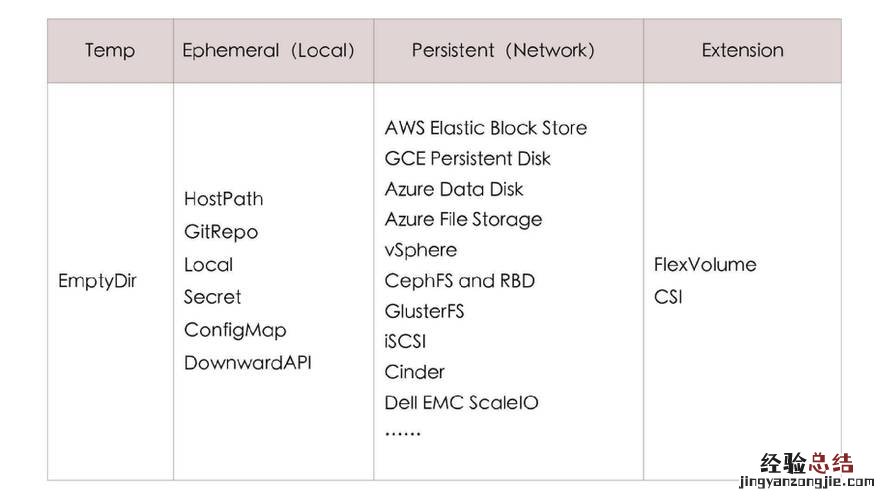
Task: Click the HostPath text
Action: 224,199
